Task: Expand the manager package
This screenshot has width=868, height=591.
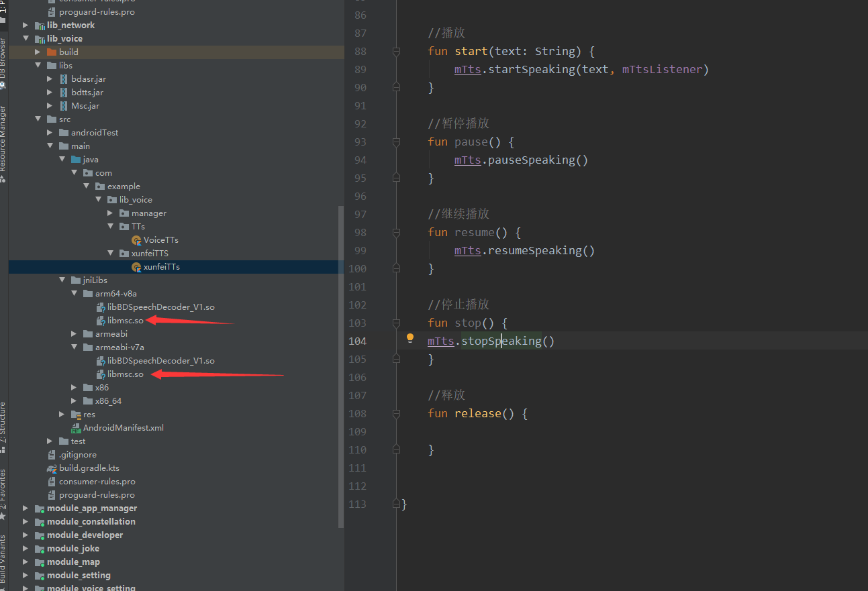Action: click(x=111, y=213)
